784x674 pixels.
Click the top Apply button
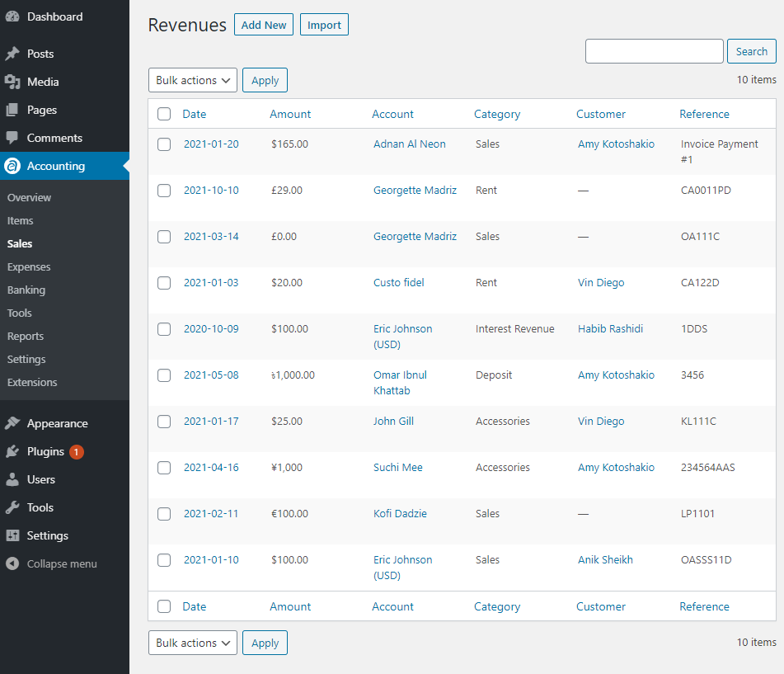265,80
